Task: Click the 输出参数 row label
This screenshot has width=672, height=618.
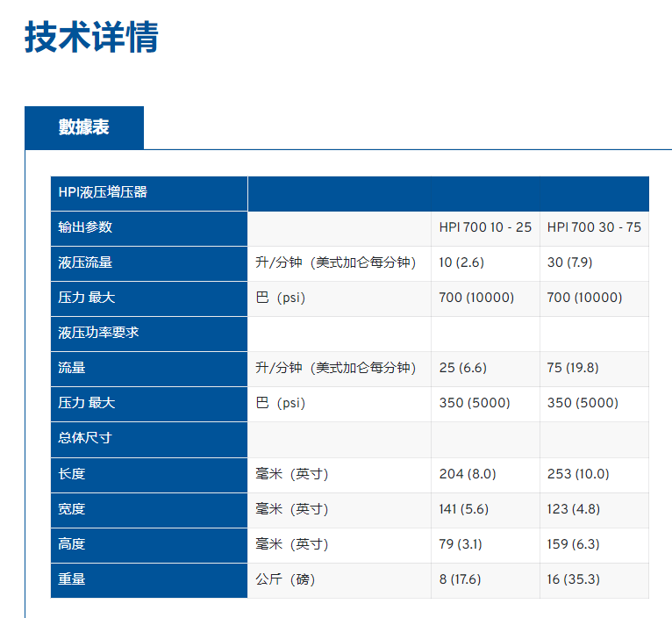Action: (x=86, y=227)
